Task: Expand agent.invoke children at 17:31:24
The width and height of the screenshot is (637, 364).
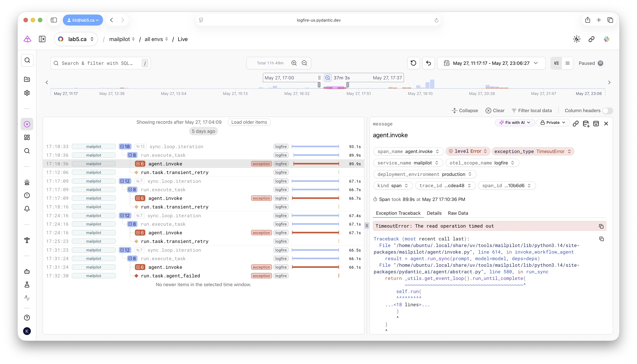Action: [140, 267]
